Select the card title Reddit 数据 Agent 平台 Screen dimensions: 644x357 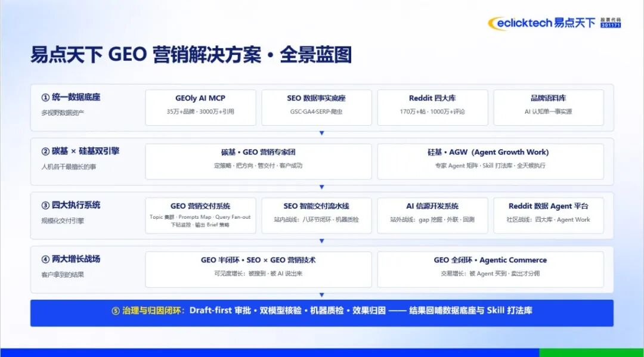(548, 206)
